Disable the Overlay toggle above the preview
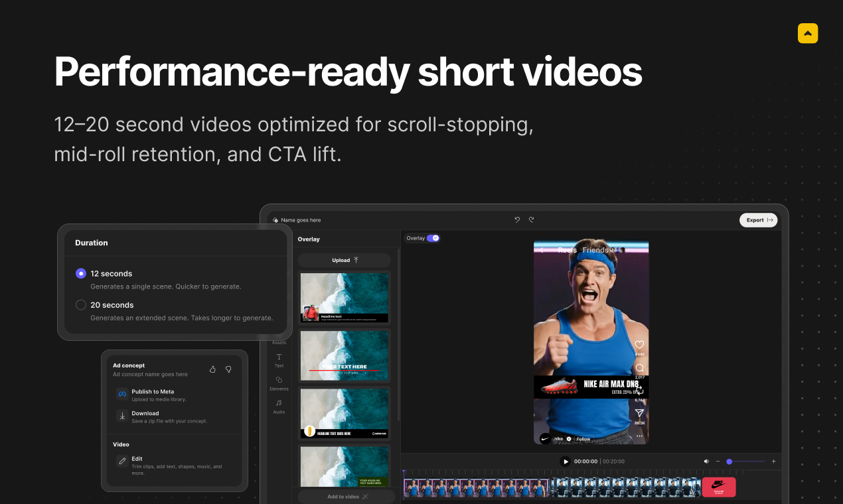The width and height of the screenshot is (843, 504). tap(435, 238)
